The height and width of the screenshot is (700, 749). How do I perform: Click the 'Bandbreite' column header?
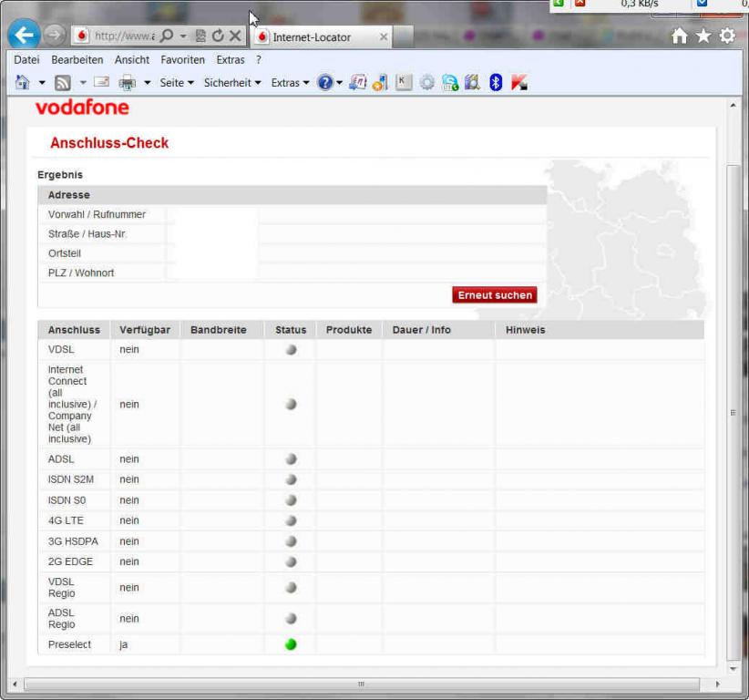click(219, 330)
